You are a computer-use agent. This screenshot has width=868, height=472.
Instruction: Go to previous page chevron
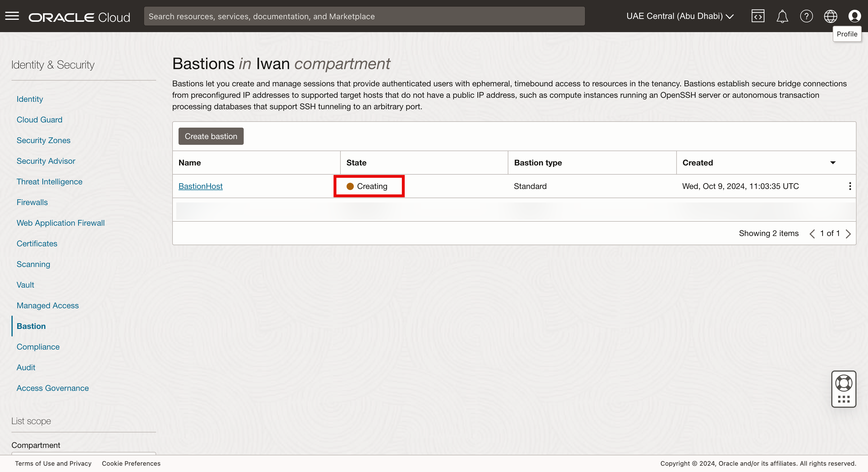point(812,234)
